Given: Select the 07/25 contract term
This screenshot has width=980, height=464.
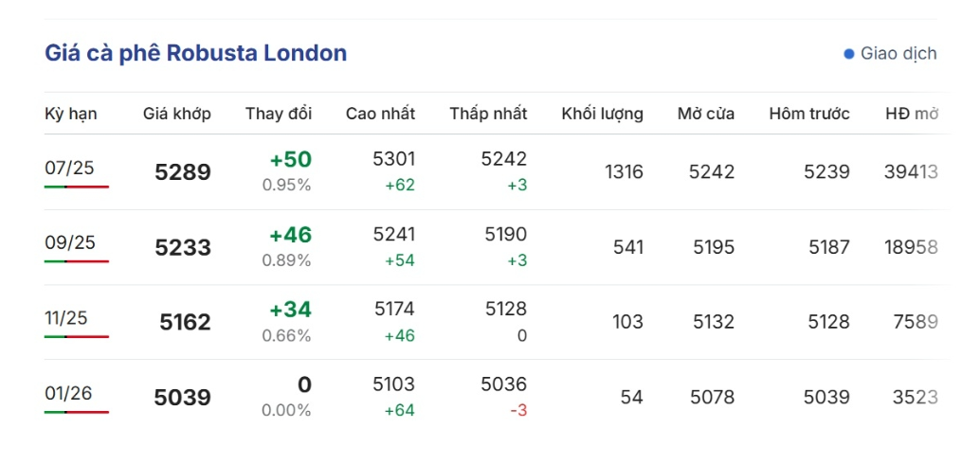Looking at the screenshot, I should [69, 169].
